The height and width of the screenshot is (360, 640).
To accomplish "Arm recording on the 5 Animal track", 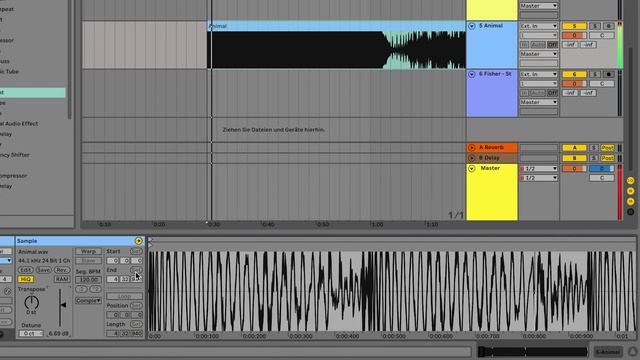I will [x=609, y=26].
